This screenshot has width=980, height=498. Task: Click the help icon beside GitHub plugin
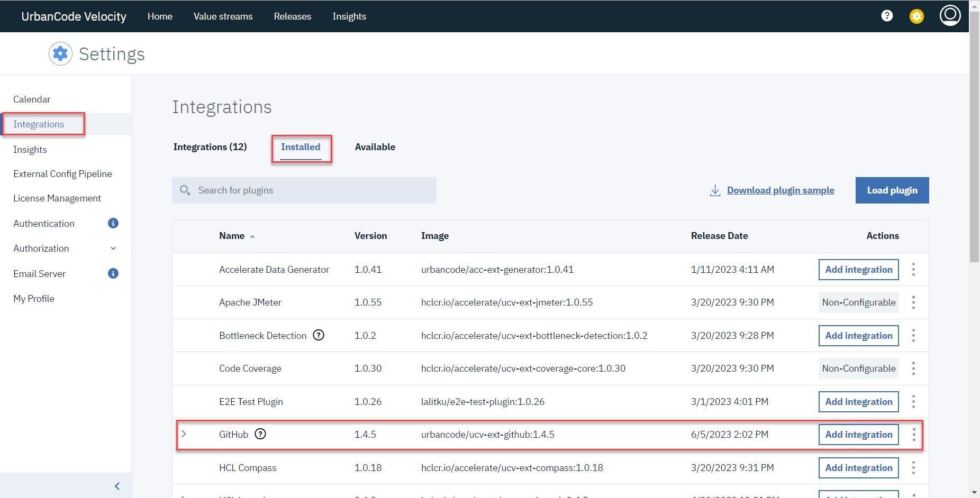260,434
